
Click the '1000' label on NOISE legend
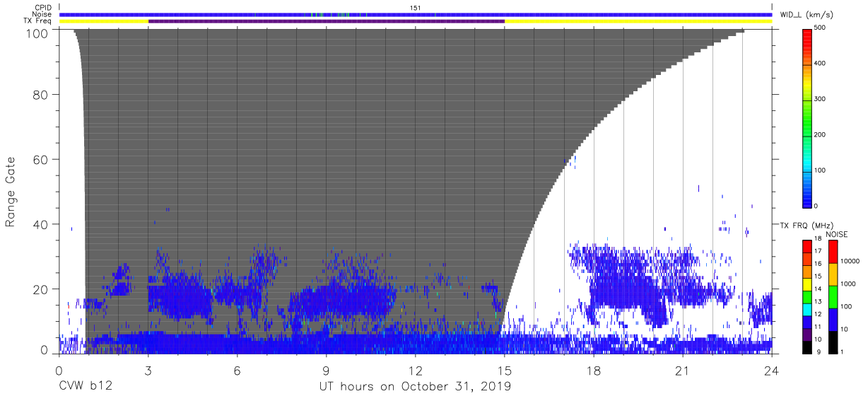(850, 284)
